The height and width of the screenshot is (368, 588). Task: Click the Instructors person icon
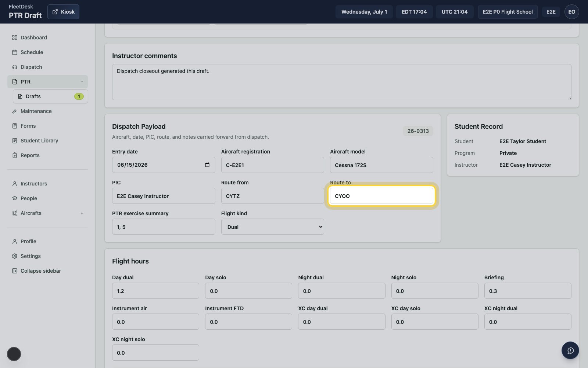[15, 184]
